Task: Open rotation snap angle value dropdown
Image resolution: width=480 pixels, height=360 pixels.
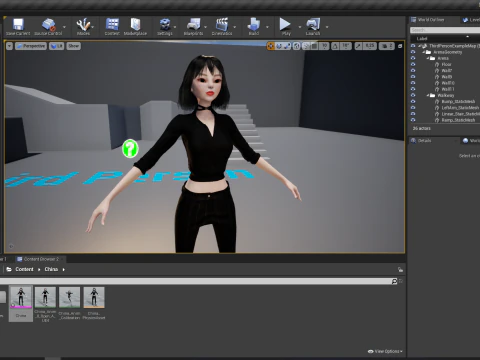Action: [x=346, y=46]
